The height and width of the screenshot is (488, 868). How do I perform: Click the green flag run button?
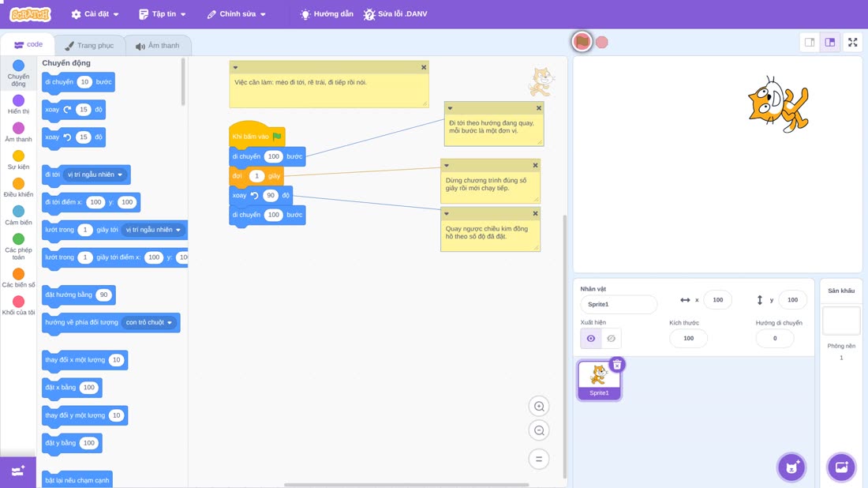tap(582, 42)
